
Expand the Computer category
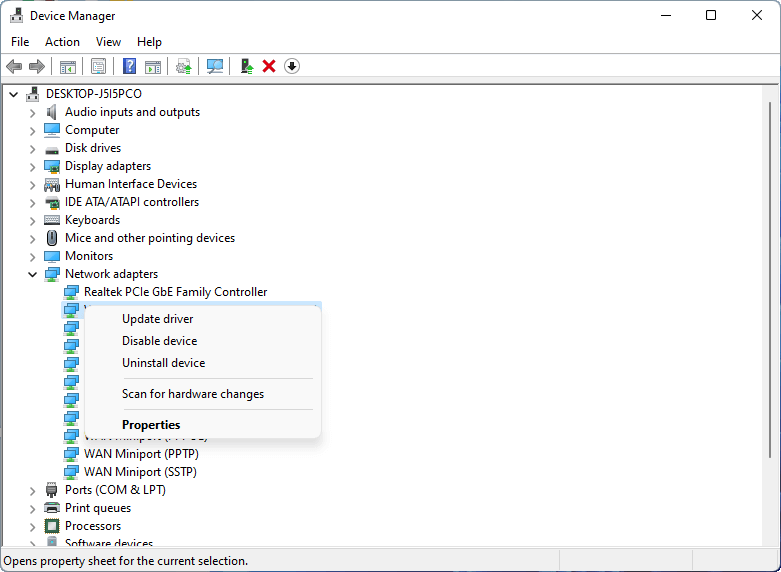click(x=32, y=131)
